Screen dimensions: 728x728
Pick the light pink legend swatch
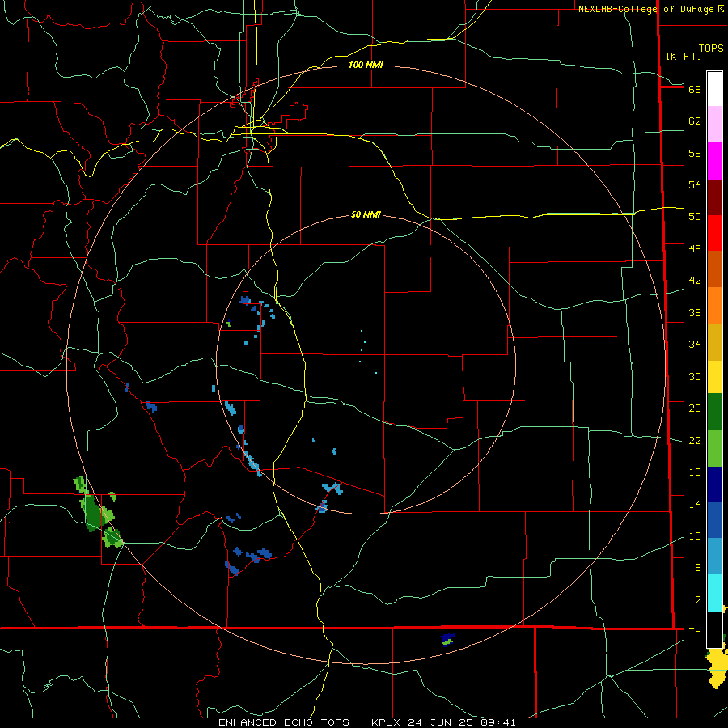[x=714, y=124]
